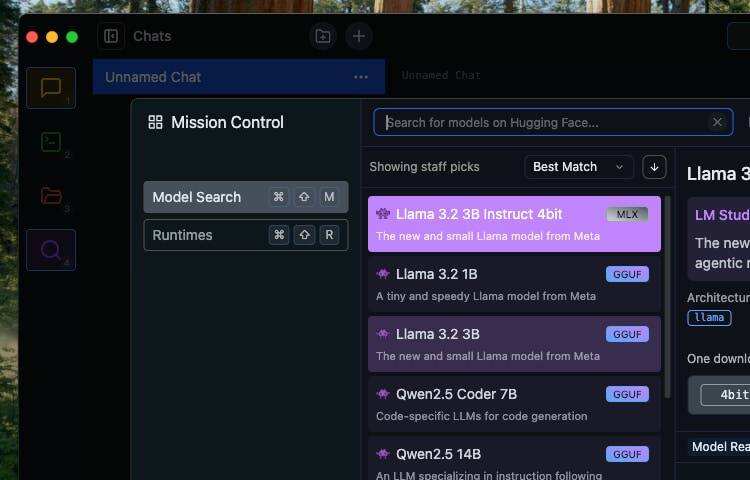This screenshot has height=480, width=750.
Task: Select the Llama 3.2 1B model row
Action: tap(514, 284)
